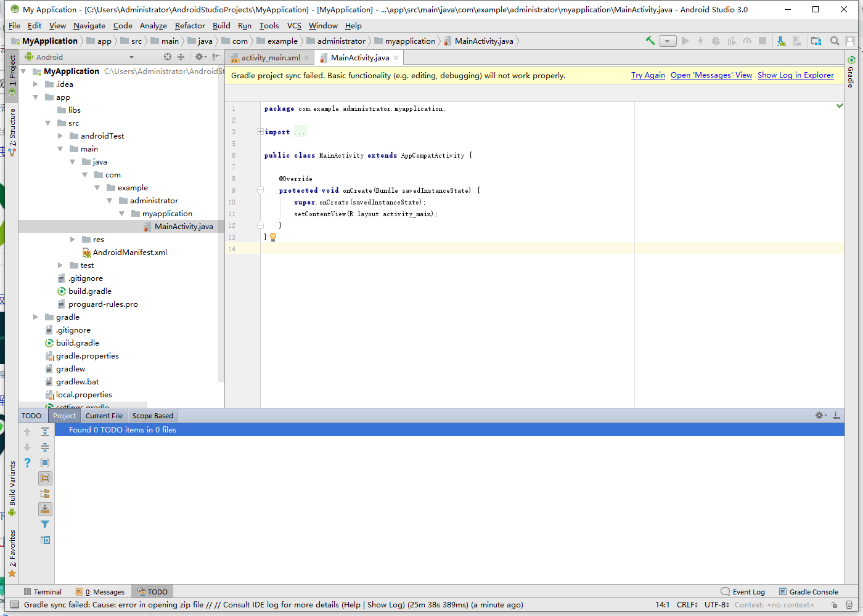
Task: Expand the gradle folder in the project tree
Action: click(x=36, y=317)
